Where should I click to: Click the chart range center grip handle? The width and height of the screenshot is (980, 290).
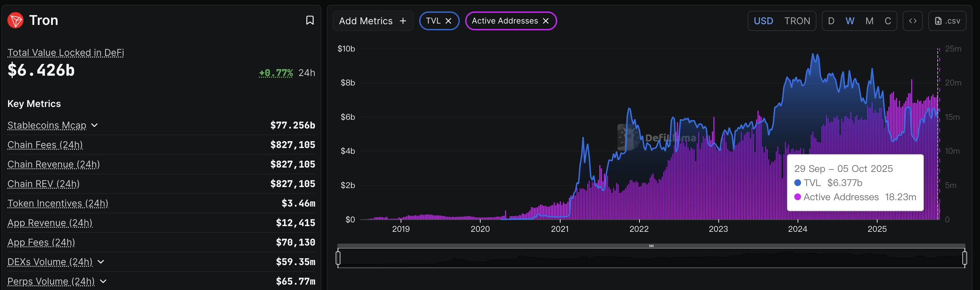click(x=651, y=246)
